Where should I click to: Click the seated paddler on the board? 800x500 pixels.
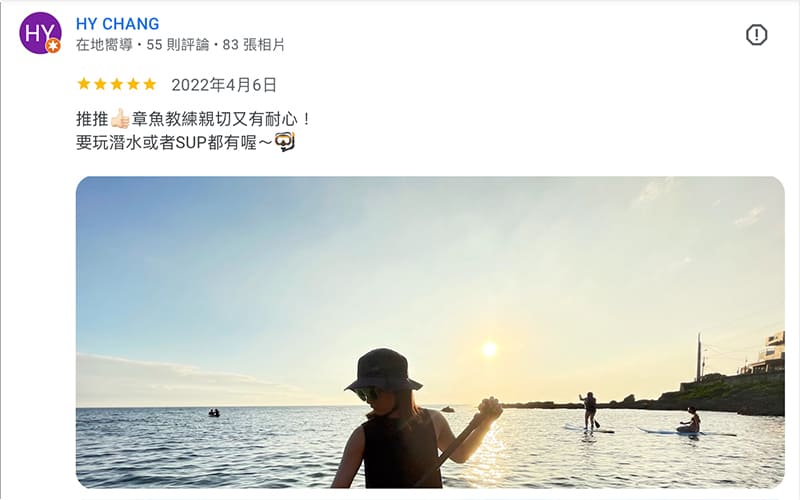pyautogui.click(x=690, y=421)
